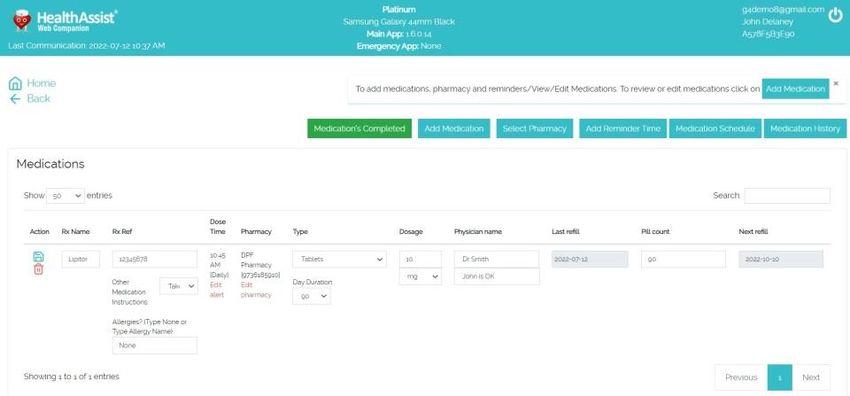
Task: Sort by the Type column header
Action: tap(300, 231)
